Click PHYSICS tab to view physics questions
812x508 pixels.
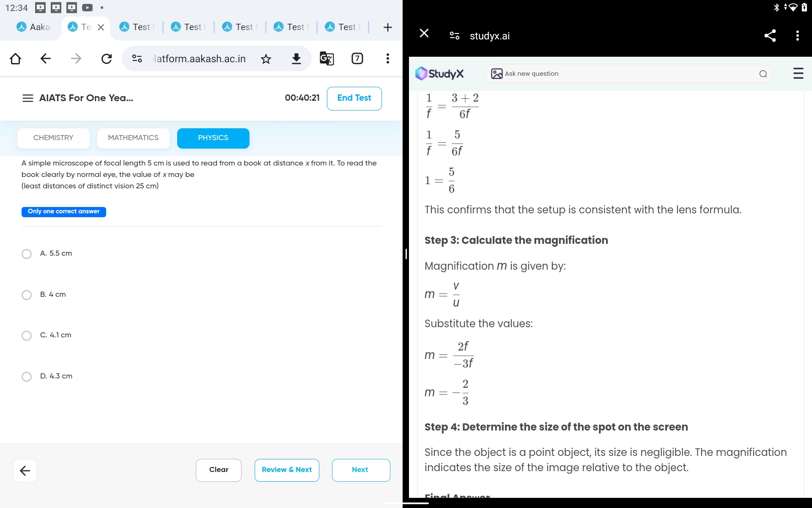[x=213, y=138]
